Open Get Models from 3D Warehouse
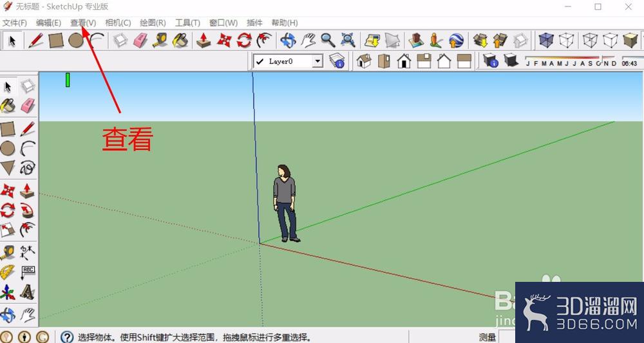Screen dimensions: 644x343 [480, 40]
